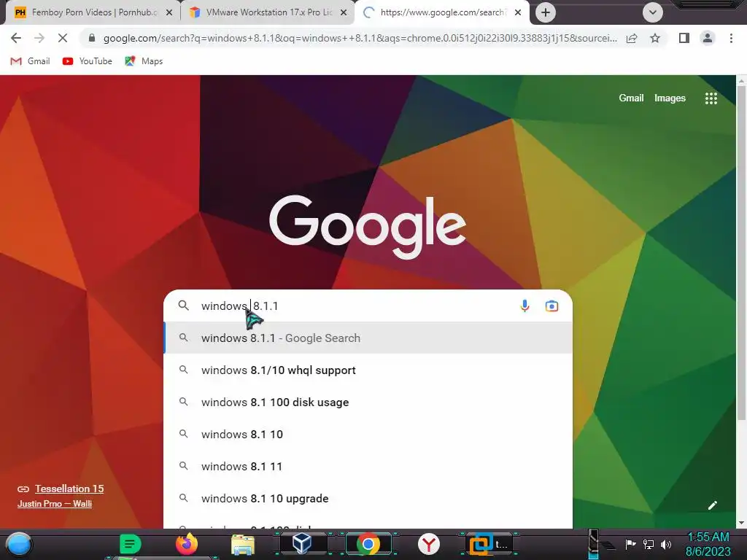The height and width of the screenshot is (560, 747).
Task: Select suggestion "windows 8.1 10"
Action: 368,434
